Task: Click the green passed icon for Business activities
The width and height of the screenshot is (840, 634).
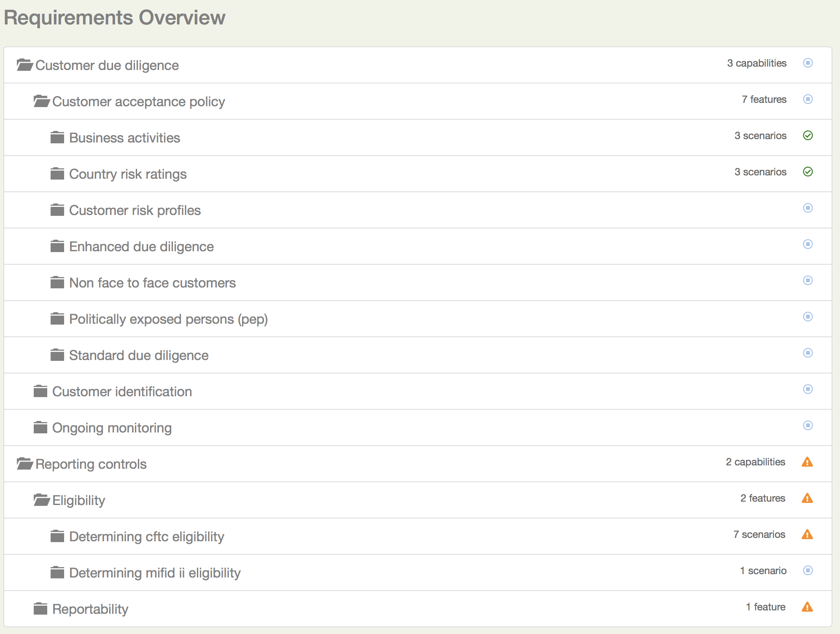Action: point(808,135)
